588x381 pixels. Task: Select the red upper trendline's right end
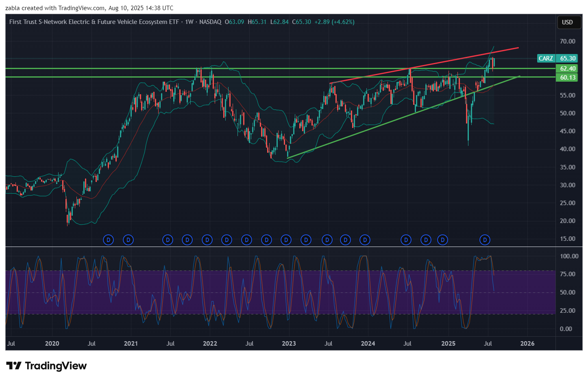[518, 48]
